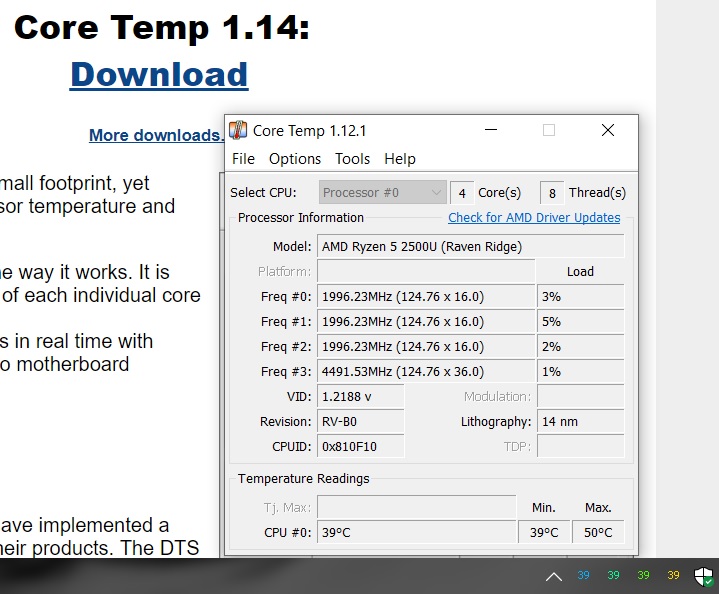Viewport: 719px width, 594px height.
Task: Click the blue 39 tray temperature icon
Action: (x=583, y=575)
